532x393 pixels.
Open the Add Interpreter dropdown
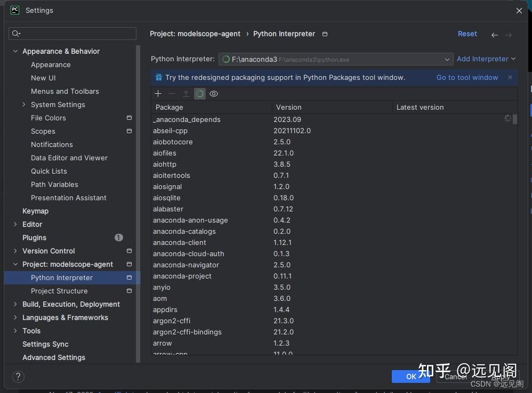click(x=486, y=59)
